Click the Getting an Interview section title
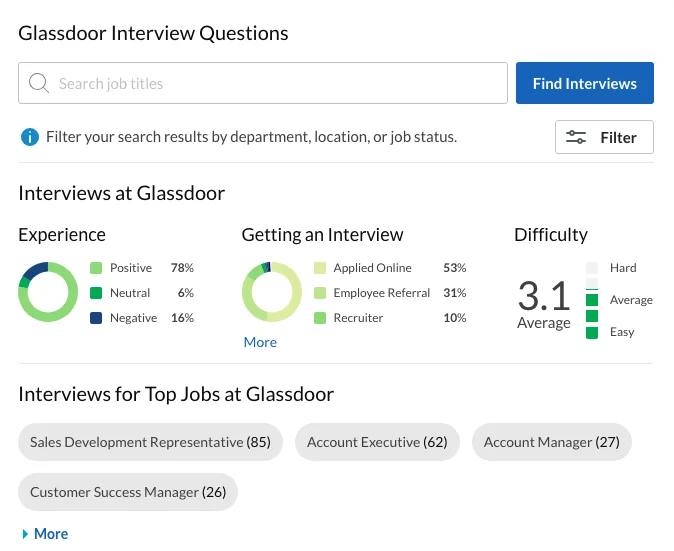The width and height of the screenshot is (674, 551). tap(322, 235)
